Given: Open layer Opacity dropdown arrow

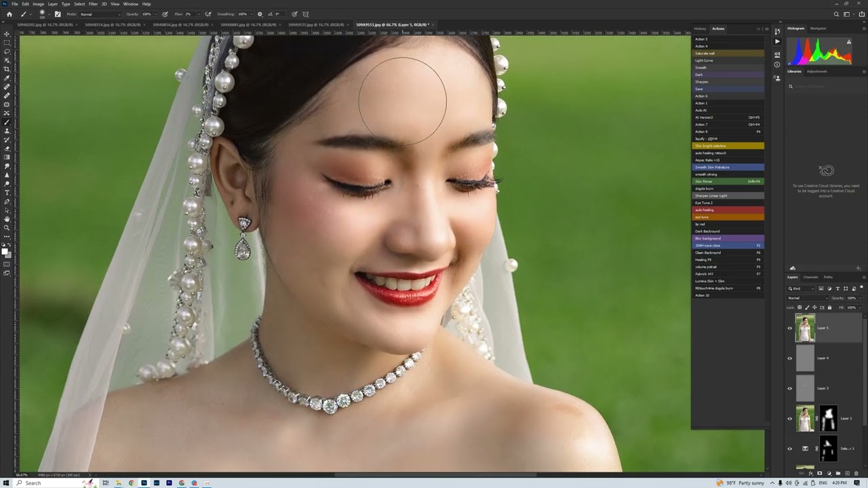Looking at the screenshot, I should click(861, 298).
